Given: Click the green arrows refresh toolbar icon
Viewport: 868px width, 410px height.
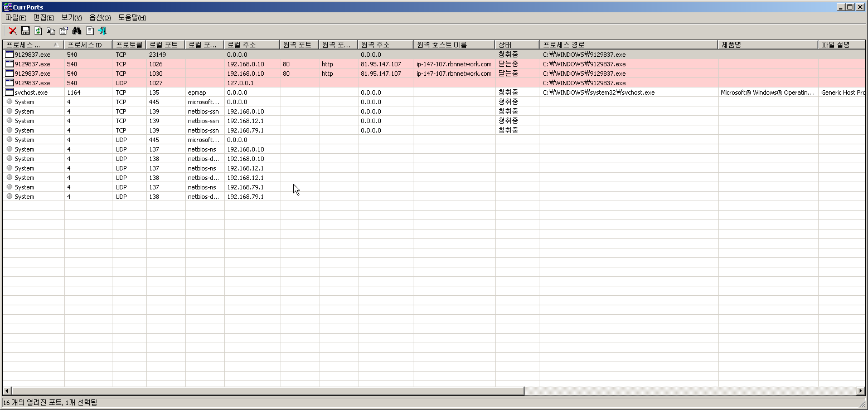Looking at the screenshot, I should pos(38,31).
